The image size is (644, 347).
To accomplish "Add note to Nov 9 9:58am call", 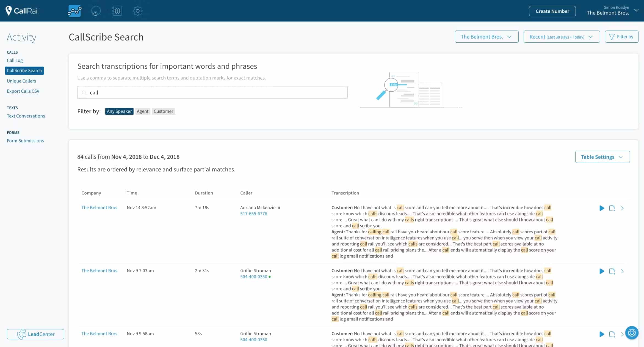I will (x=612, y=334).
